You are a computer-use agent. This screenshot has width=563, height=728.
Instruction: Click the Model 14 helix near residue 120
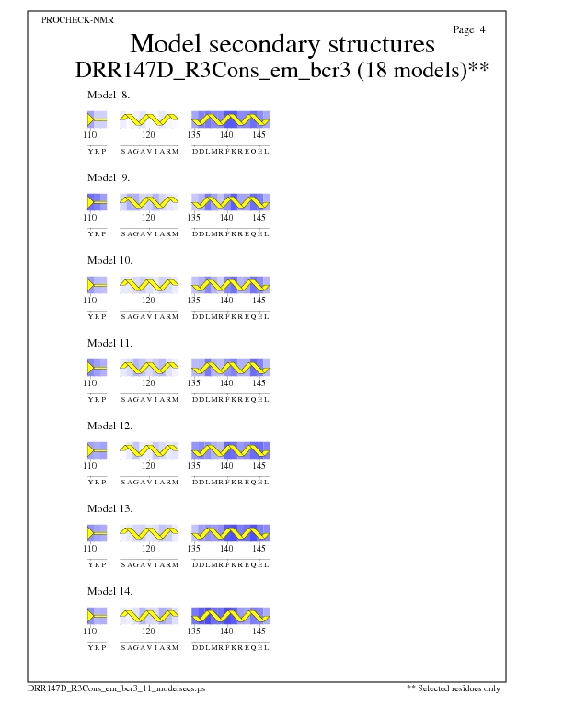[x=149, y=616]
